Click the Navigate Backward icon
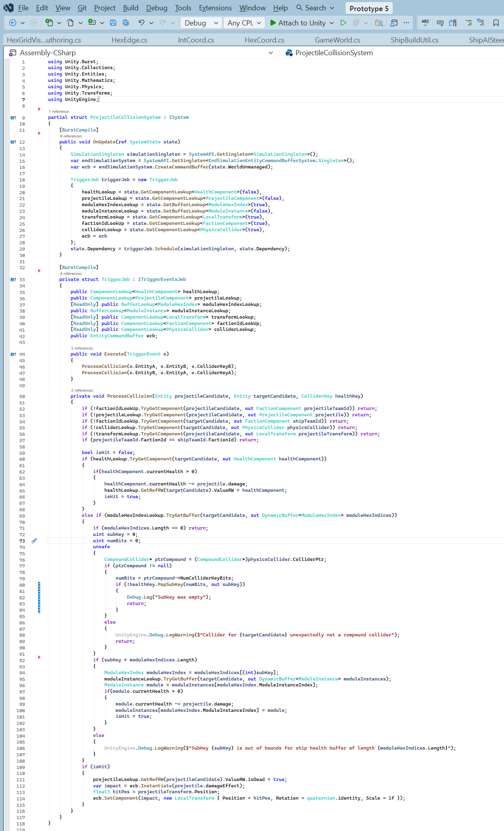504x831 pixels. point(13,23)
